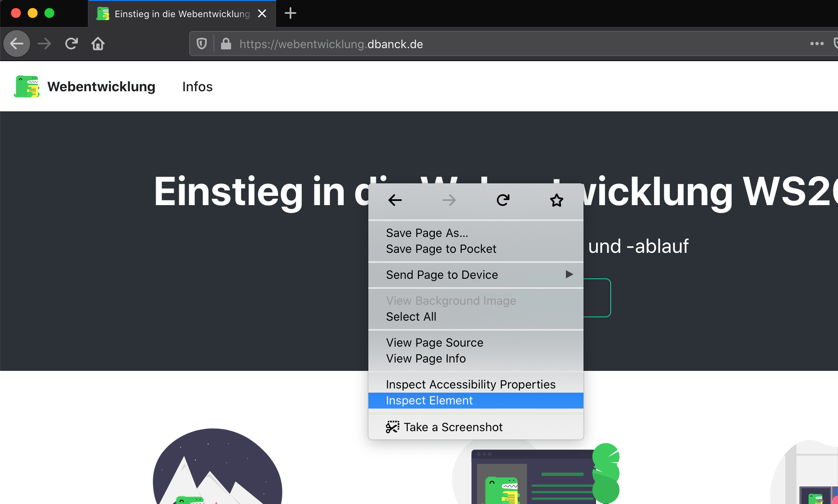This screenshot has width=838, height=504.
Task: Click the tracking protection shield icon
Action: point(202,44)
